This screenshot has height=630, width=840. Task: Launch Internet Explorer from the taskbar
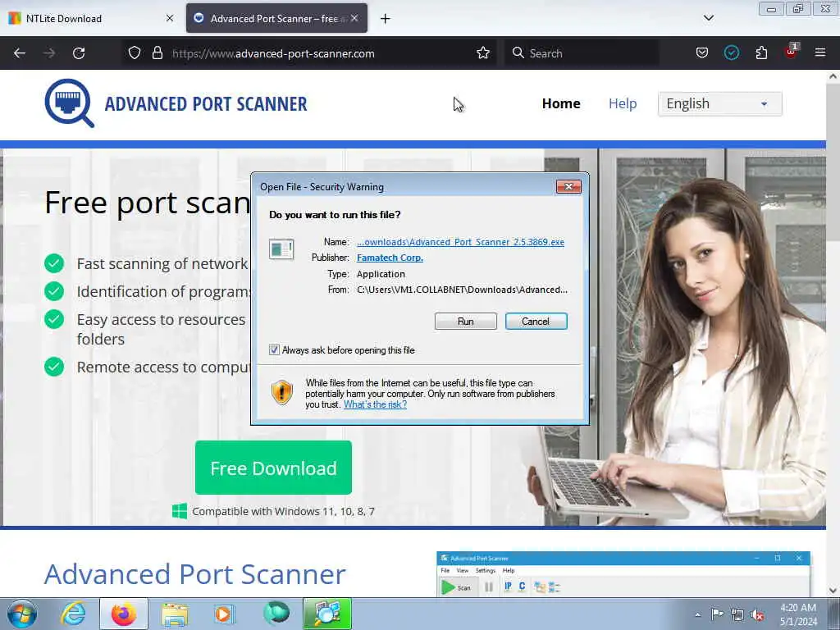pyautogui.click(x=73, y=614)
